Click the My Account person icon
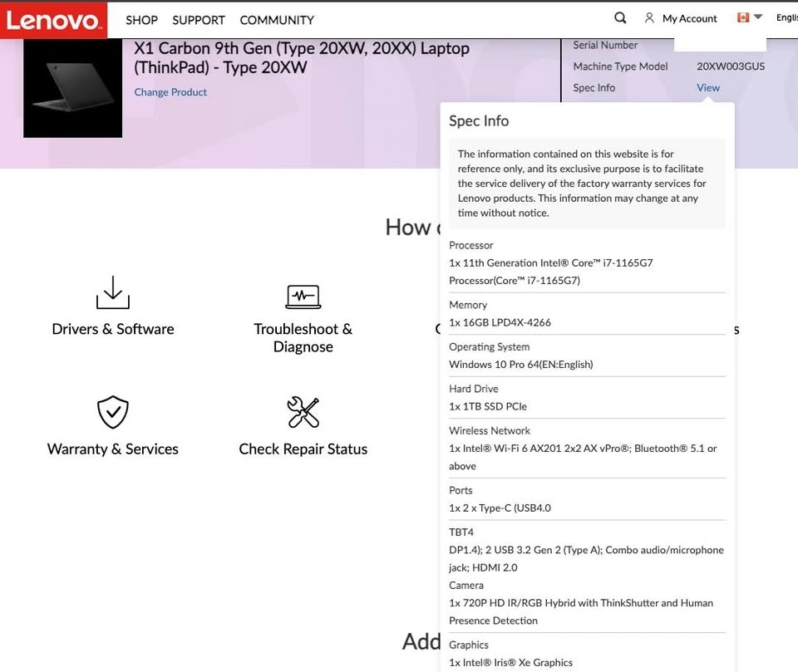The width and height of the screenshot is (798, 672). (649, 18)
